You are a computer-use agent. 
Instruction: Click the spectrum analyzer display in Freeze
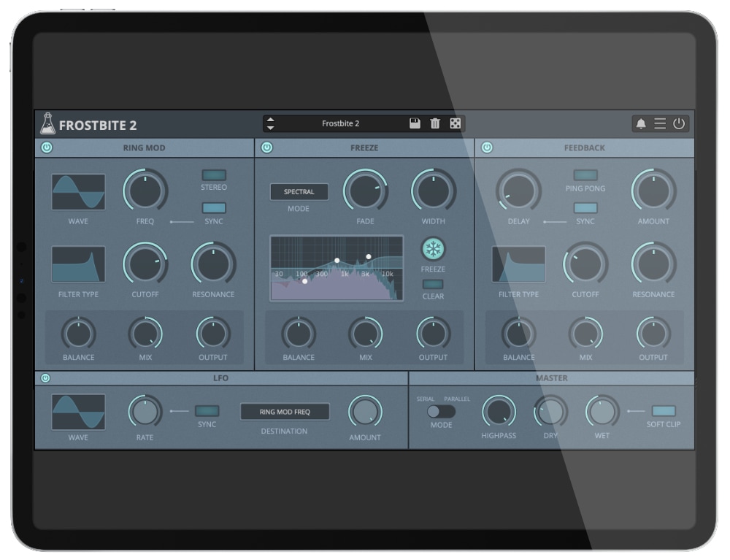point(337,268)
